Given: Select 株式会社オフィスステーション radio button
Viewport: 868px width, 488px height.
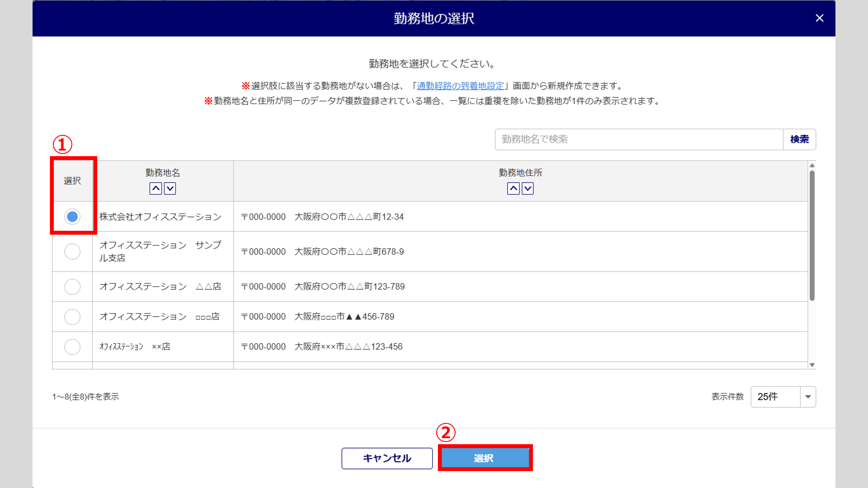Looking at the screenshot, I should (x=72, y=216).
